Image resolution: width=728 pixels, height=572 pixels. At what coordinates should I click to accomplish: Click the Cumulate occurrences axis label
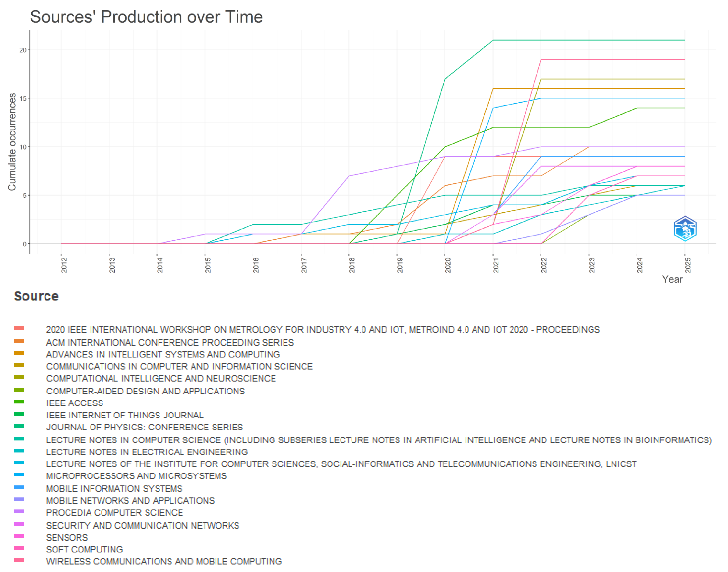[x=12, y=142]
